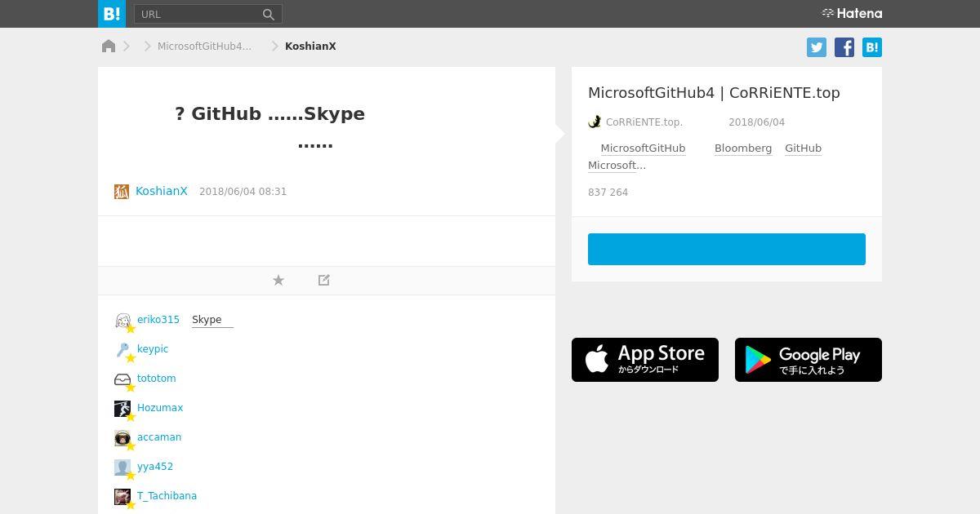This screenshot has height=514, width=980.
Task: Click CoRRiENTE.top site favicon
Action: pyautogui.click(x=595, y=122)
